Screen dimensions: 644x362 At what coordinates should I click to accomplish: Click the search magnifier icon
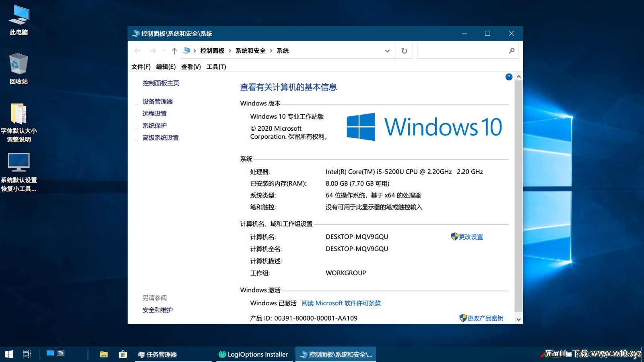(x=512, y=51)
